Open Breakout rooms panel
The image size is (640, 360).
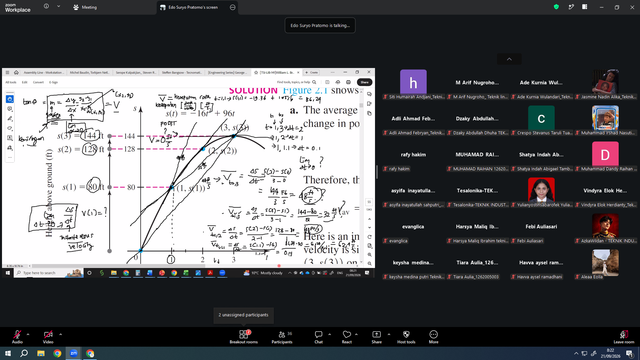click(244, 337)
